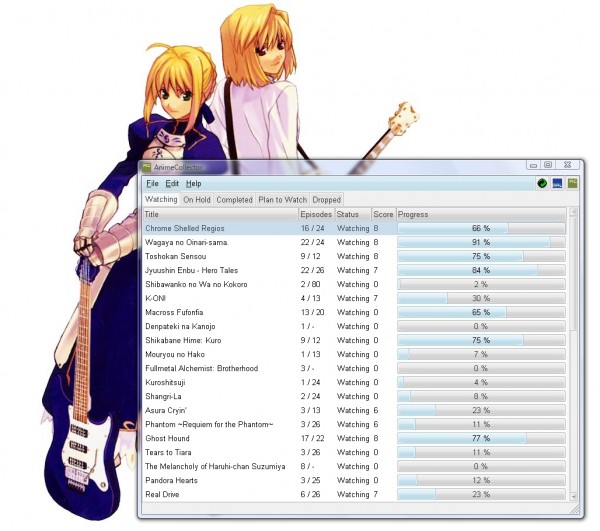Switch to the Completed tab
The image size is (600, 531).
click(x=235, y=200)
